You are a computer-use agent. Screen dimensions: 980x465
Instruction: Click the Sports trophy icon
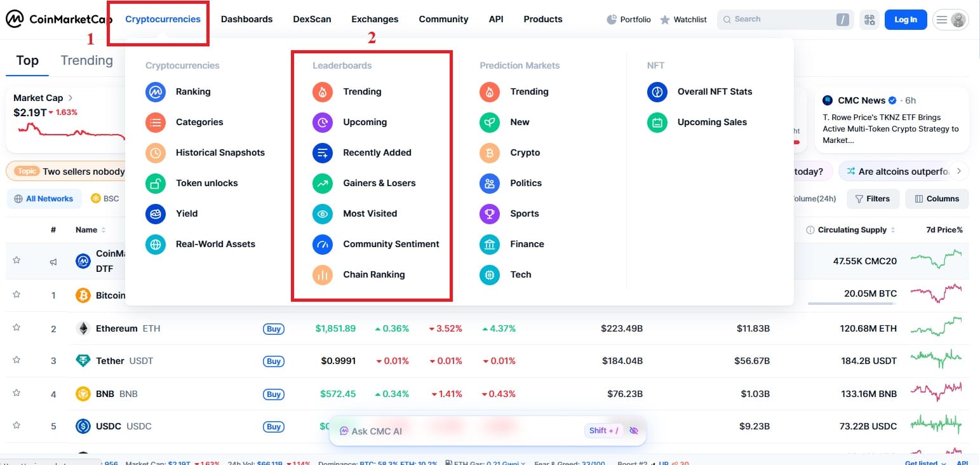[490, 213]
